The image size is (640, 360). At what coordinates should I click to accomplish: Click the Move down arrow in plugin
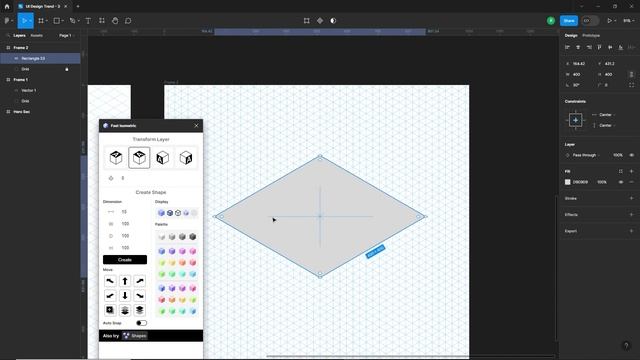(x=125, y=296)
